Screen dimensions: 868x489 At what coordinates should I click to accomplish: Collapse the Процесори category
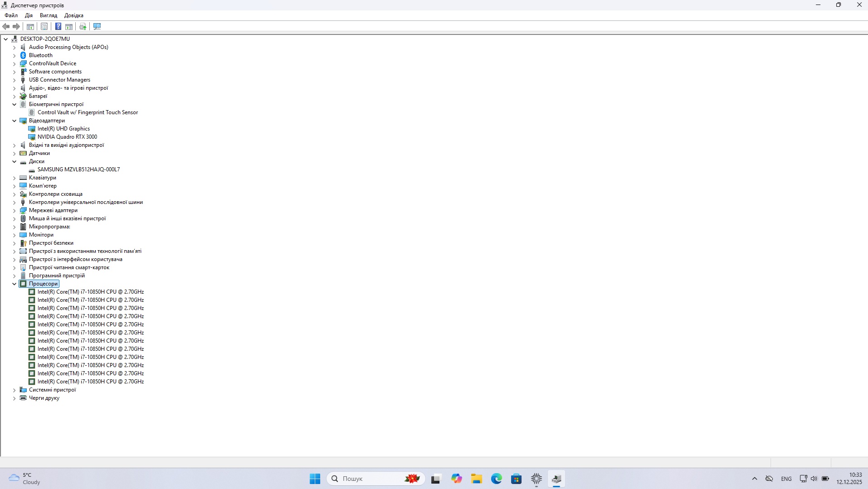point(14,284)
